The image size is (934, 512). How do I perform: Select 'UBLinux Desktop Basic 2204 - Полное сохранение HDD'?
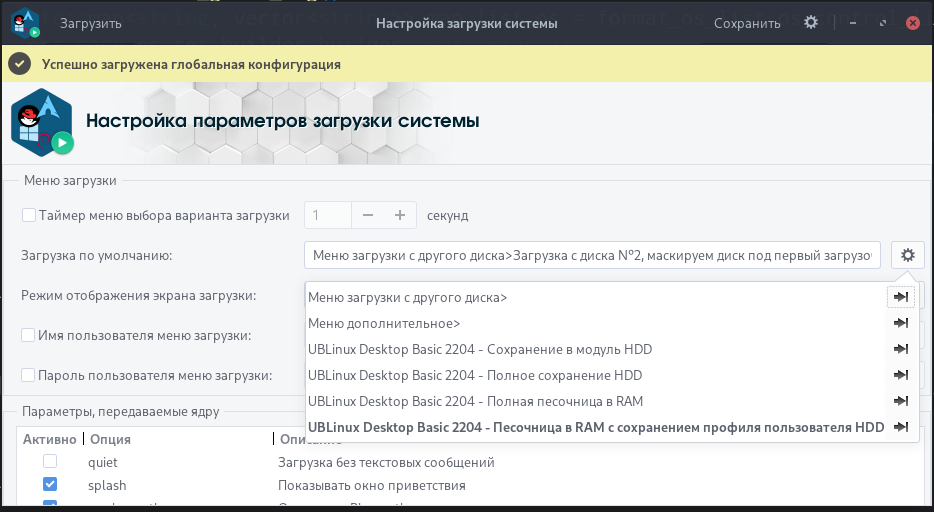(x=475, y=375)
